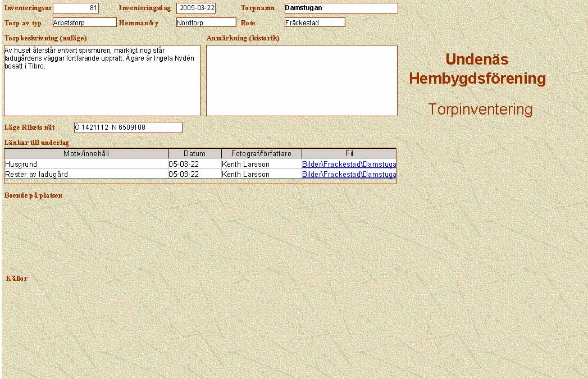Click the Motiv/innehåll column header
This screenshot has height=379, width=588.
click(86, 154)
